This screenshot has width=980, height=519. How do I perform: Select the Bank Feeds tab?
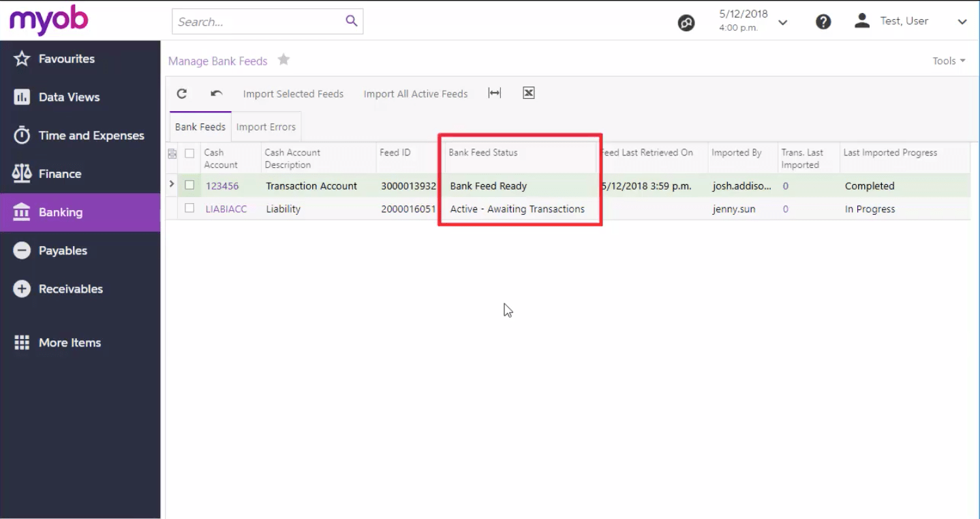200,126
